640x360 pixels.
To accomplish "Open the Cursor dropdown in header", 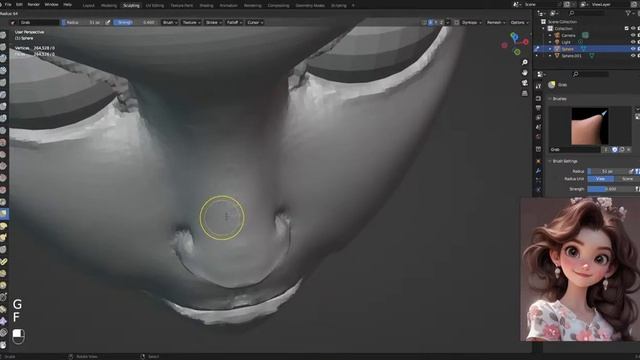I will coord(255,22).
